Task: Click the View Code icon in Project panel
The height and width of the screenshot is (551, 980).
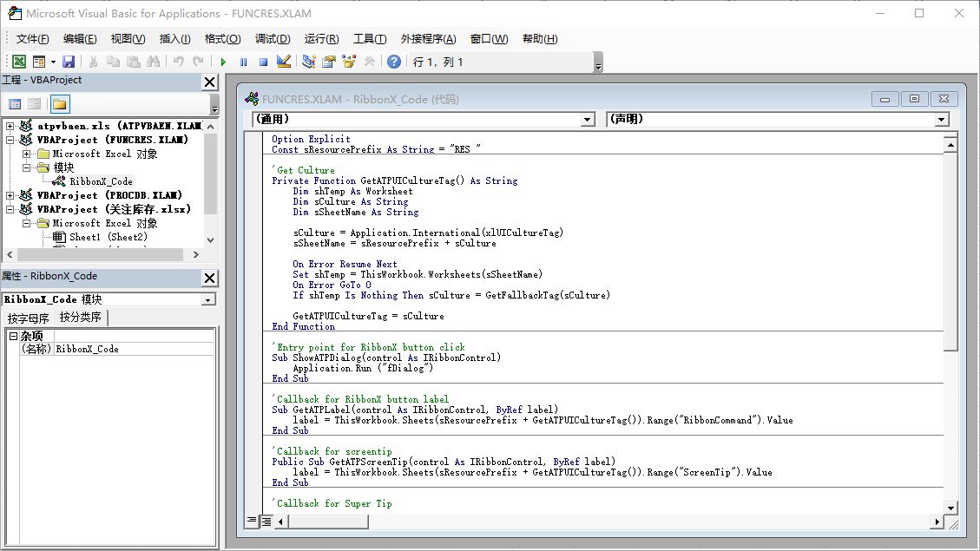Action: point(15,104)
